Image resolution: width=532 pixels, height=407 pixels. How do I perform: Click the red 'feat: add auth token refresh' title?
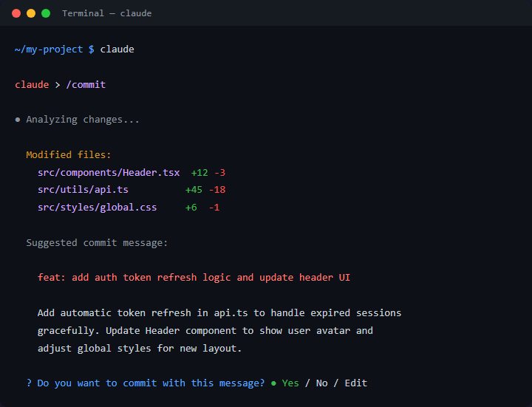tap(194, 278)
